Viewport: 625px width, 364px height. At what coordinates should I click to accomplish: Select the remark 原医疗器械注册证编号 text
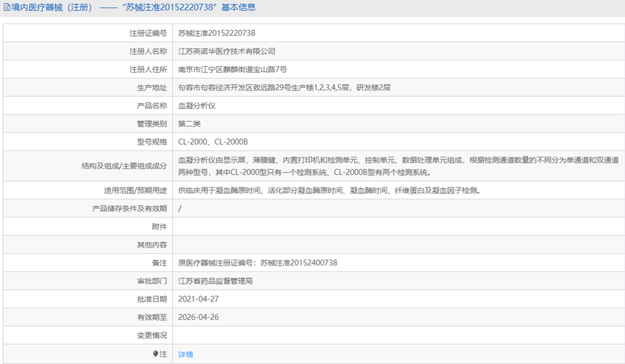(257, 263)
